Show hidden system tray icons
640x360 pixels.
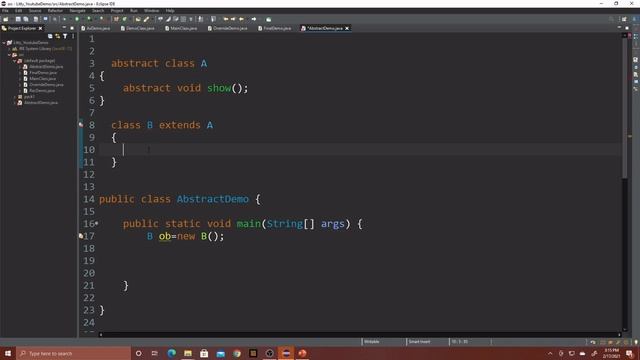[550, 353]
